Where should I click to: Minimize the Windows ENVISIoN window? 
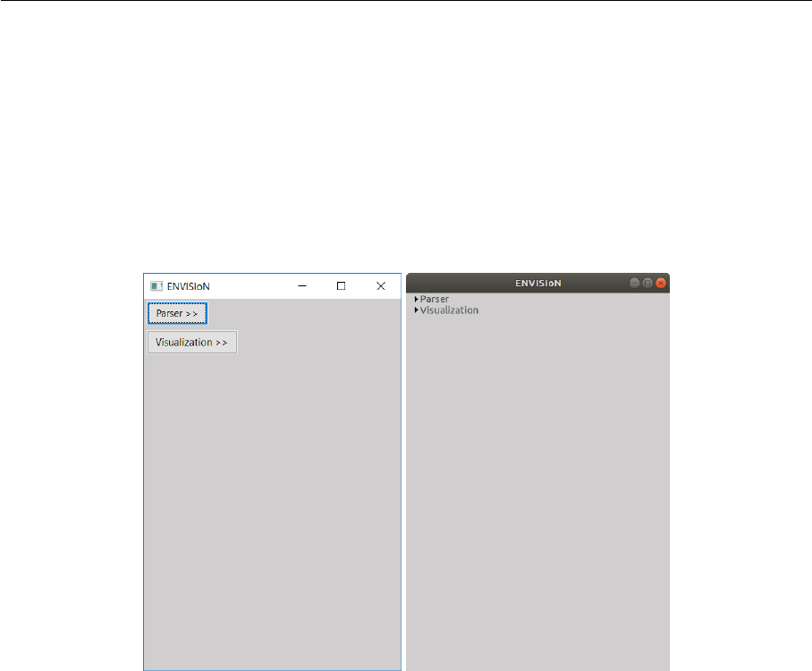[302, 286]
